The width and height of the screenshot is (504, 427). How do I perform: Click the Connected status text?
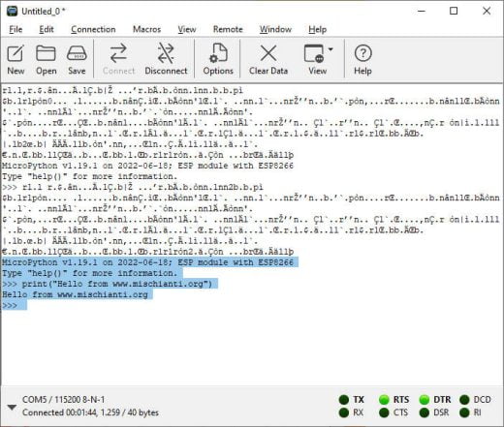(x=90, y=412)
